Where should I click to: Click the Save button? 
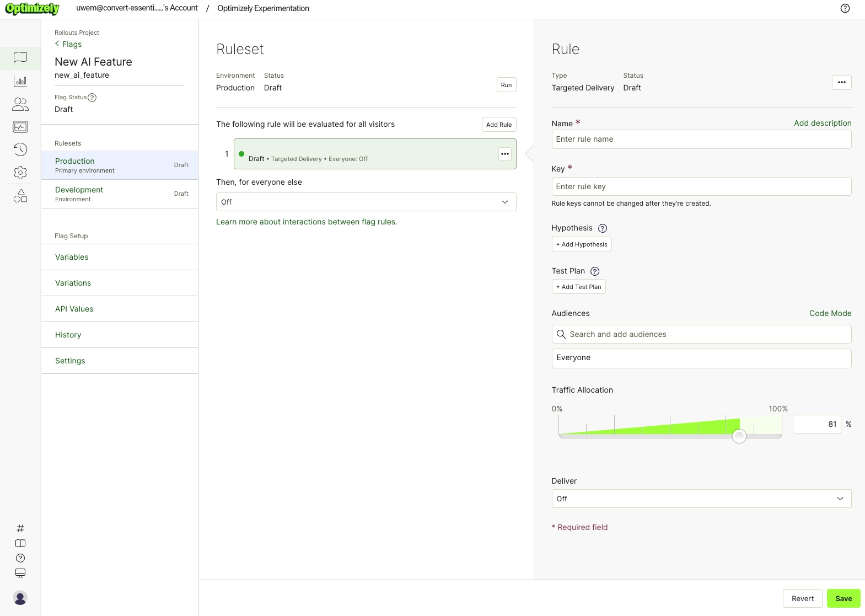point(843,598)
